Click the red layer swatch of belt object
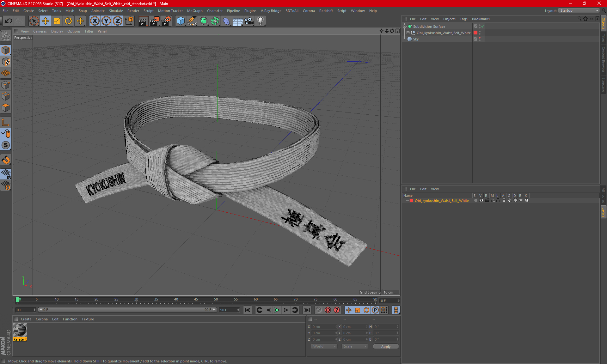This screenshot has width=607, height=364. 475,33
